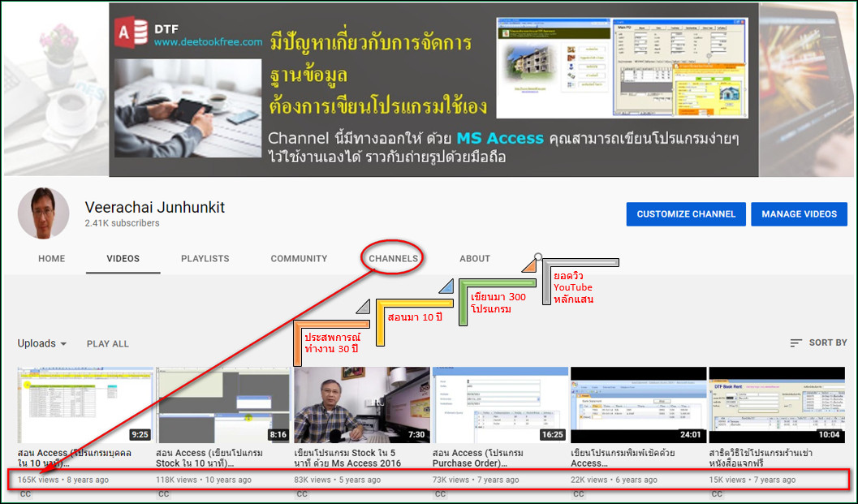Image resolution: width=858 pixels, height=504 pixels.
Task: Click the Sort By lines icon
Action: 796,342
